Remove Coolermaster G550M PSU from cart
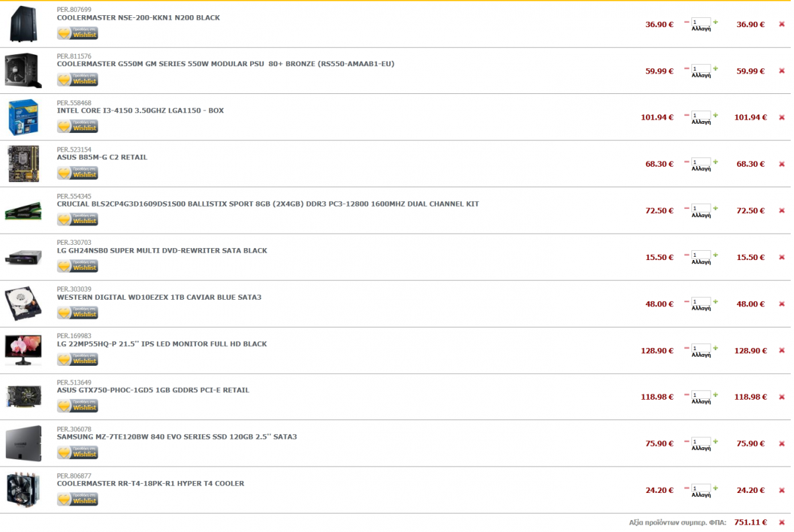The height and width of the screenshot is (532, 794). point(781,71)
